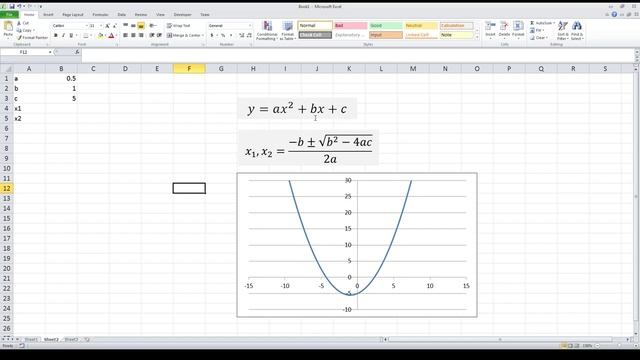Image resolution: width=640 pixels, height=360 pixels.
Task: Toggle Middle Align
Action: pos(133,26)
